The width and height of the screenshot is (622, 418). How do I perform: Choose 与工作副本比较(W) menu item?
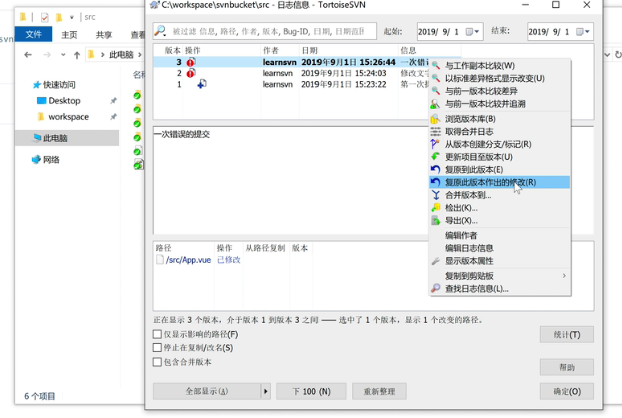(500, 65)
